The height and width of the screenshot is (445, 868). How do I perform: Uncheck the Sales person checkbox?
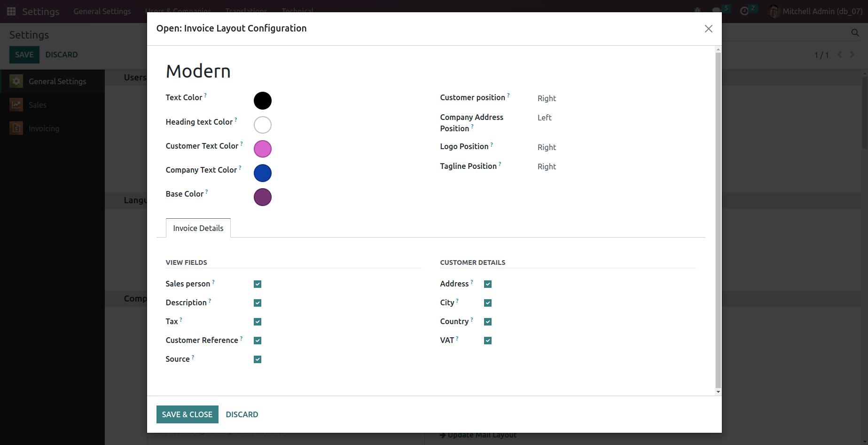click(x=258, y=284)
